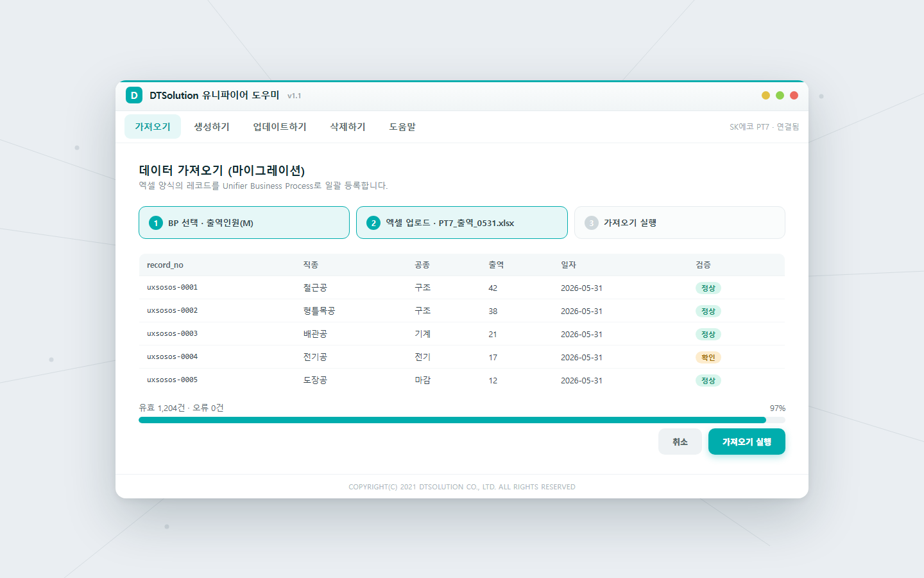Viewport: 924px width, 578px height.
Task: Click the 데이터 가져오기 (마이그레이션) heading
Action: click(x=222, y=170)
